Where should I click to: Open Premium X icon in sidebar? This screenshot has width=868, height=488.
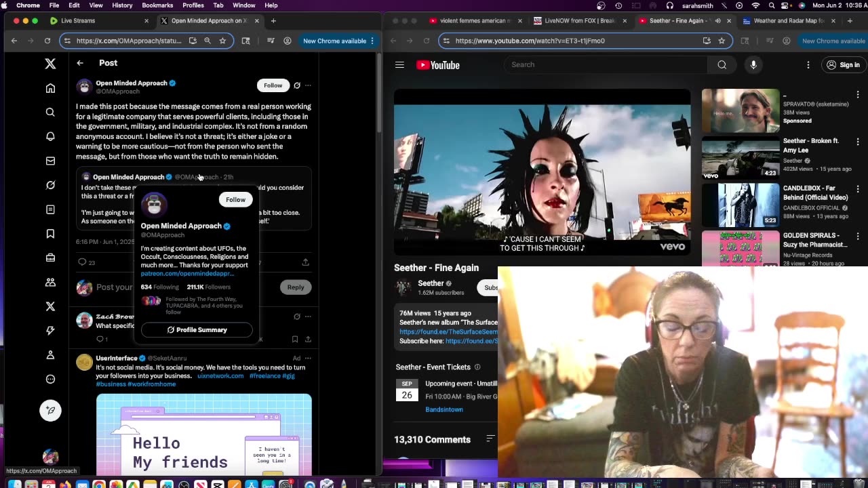(50, 306)
